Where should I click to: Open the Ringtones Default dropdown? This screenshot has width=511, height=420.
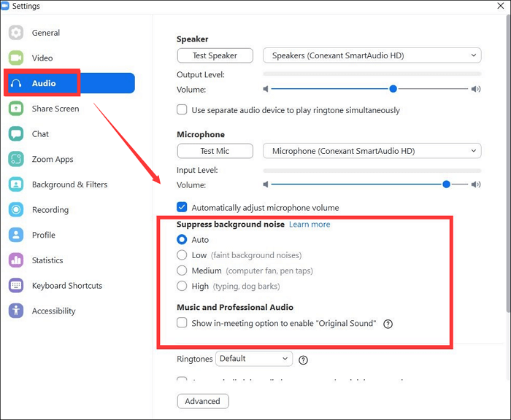click(254, 359)
